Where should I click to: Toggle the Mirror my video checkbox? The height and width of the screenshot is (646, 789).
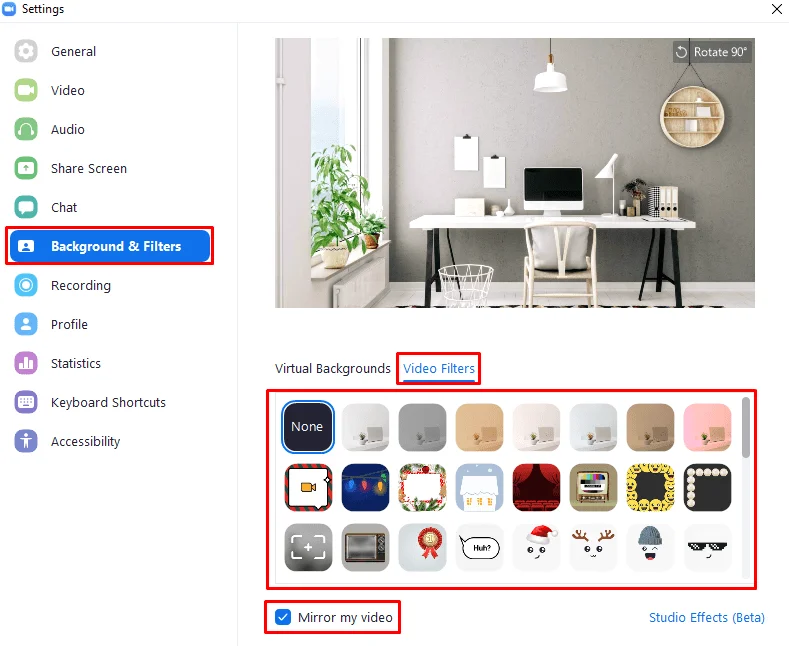[283, 617]
